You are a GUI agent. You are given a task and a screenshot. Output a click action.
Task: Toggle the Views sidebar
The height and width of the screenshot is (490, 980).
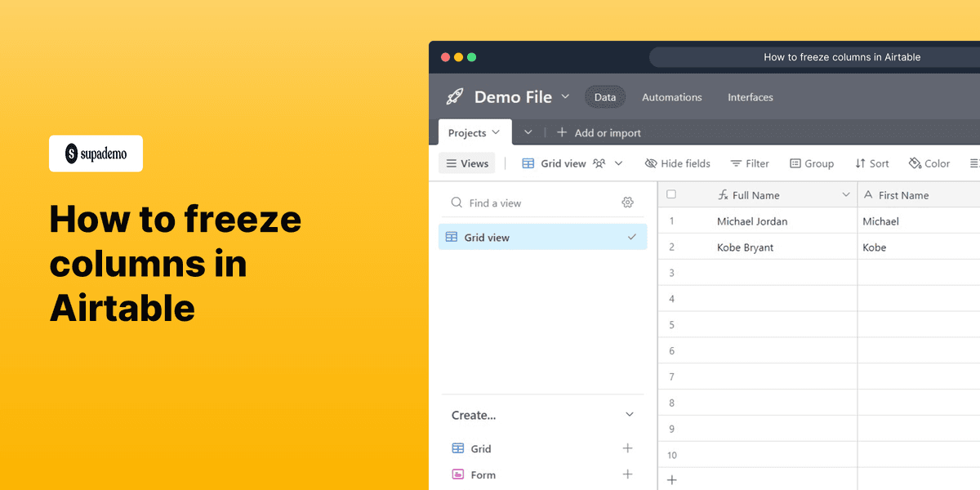[x=466, y=163]
